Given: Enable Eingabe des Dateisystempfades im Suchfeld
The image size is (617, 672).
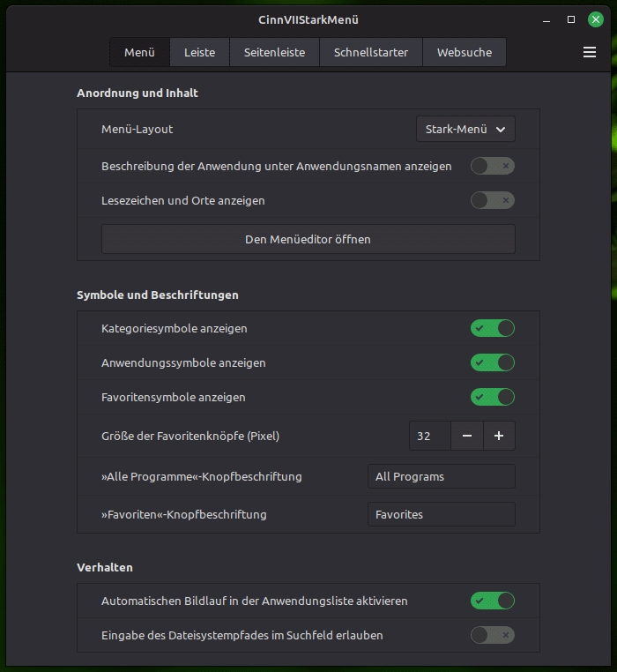Looking at the screenshot, I should pos(493,635).
